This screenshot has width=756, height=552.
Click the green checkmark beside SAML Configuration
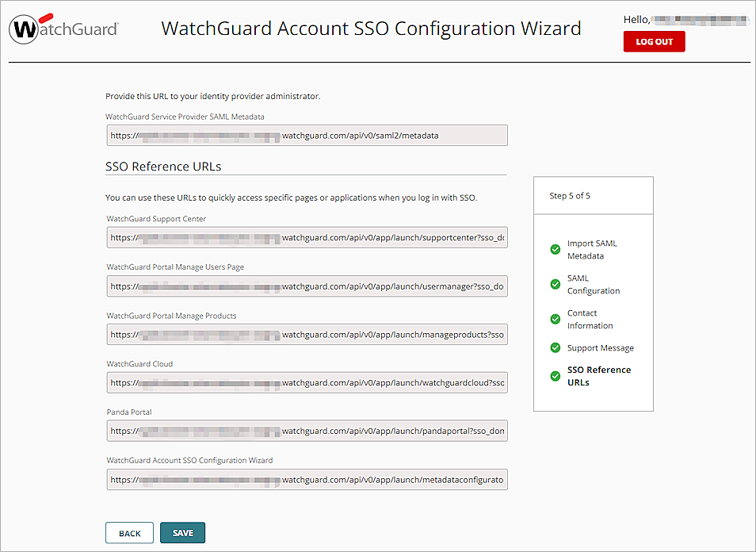(555, 284)
